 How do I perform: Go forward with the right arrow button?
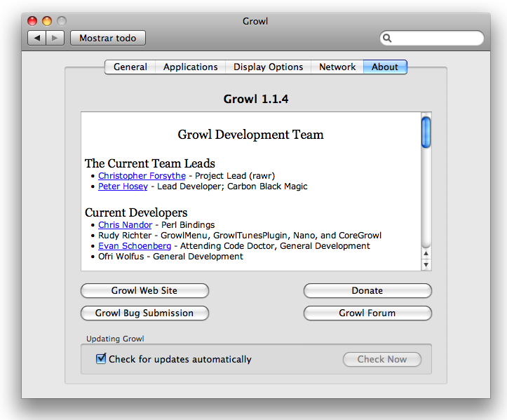pos(55,38)
